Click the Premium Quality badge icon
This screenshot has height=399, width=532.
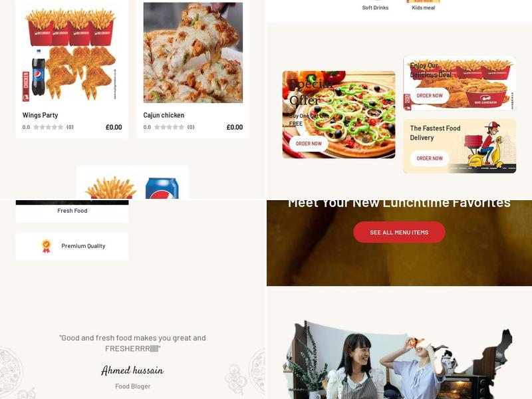point(47,246)
